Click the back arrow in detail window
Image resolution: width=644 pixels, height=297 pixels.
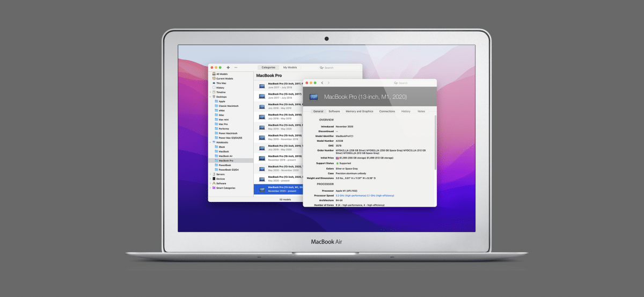click(x=322, y=83)
